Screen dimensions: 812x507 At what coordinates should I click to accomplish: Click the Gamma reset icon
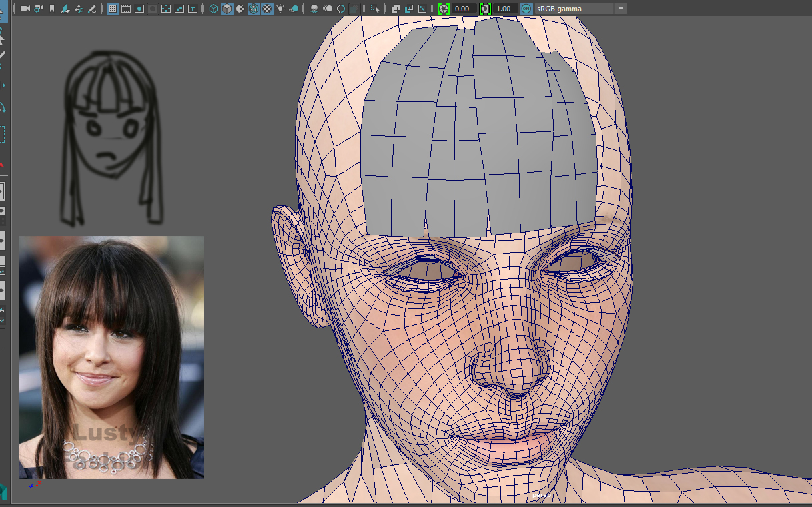(x=485, y=9)
